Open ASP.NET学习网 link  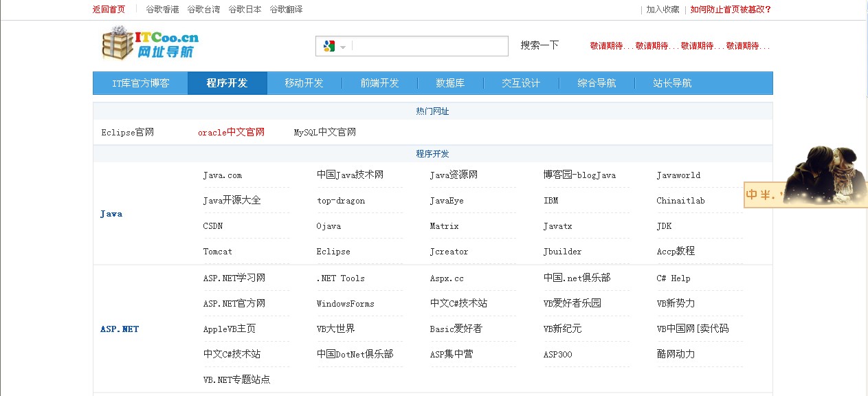pos(234,278)
